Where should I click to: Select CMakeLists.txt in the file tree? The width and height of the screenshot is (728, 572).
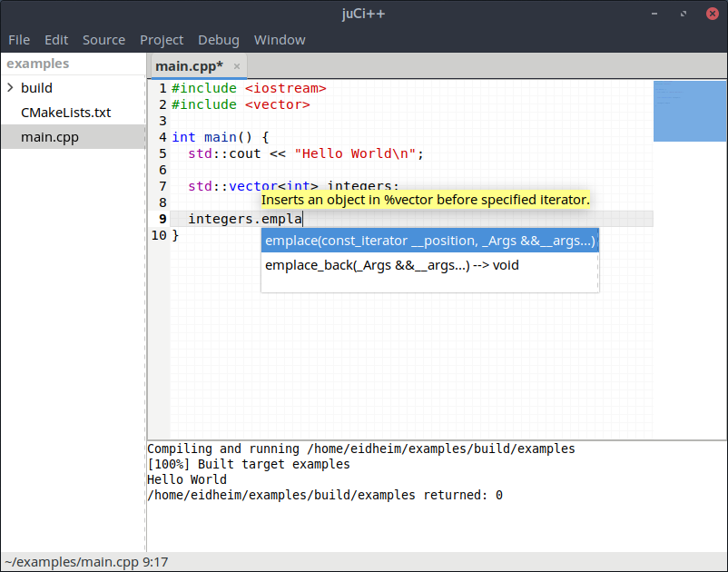65,113
